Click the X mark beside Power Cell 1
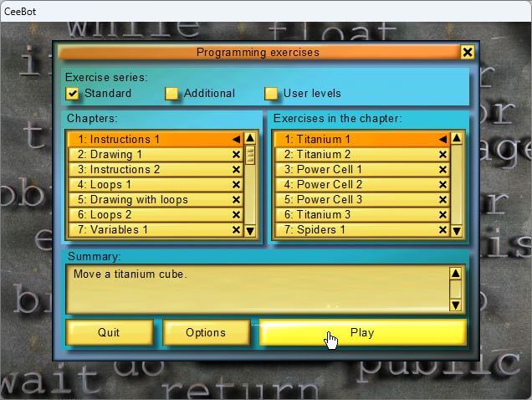 click(442, 169)
